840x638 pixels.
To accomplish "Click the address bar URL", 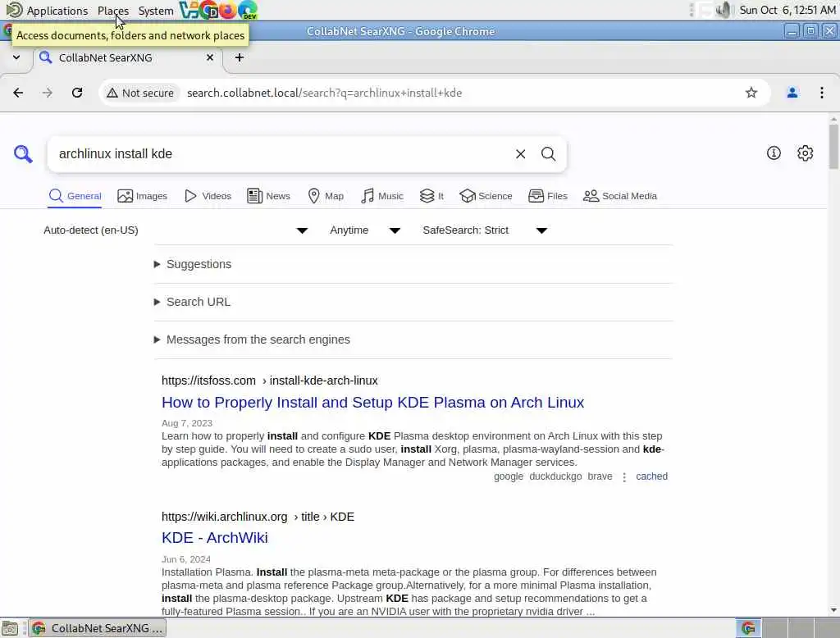I will coord(324,93).
